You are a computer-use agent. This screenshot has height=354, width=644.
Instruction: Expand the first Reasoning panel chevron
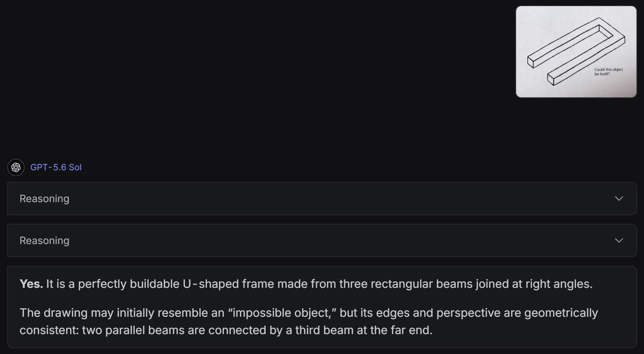pos(619,199)
